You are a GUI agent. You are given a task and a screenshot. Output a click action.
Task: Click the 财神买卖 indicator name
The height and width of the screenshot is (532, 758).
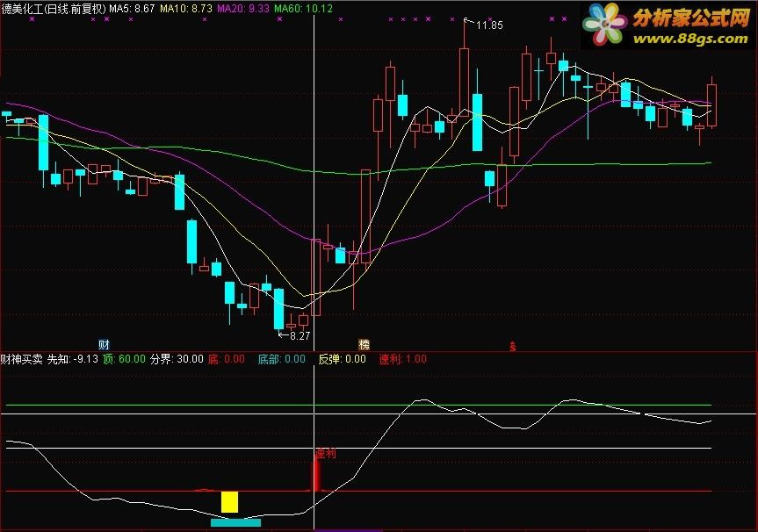[x=22, y=359]
